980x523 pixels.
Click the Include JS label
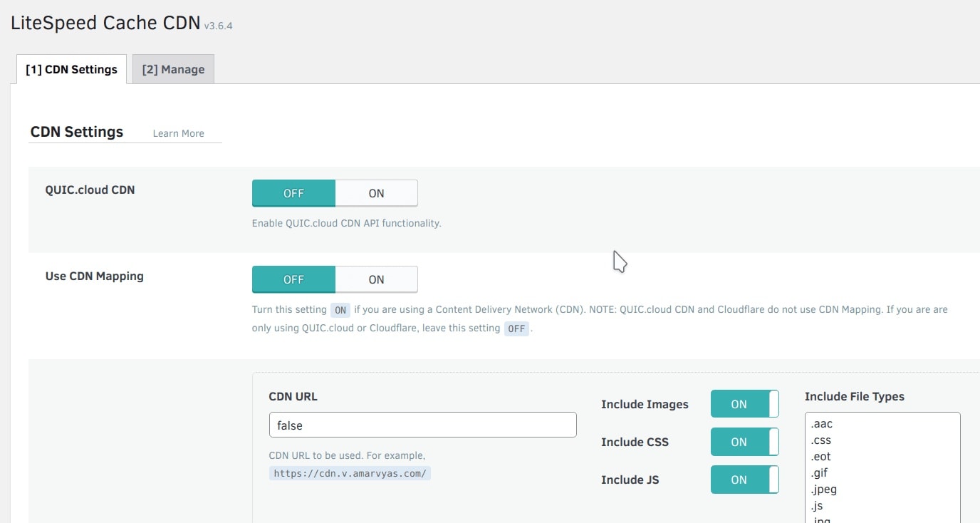[630, 480]
